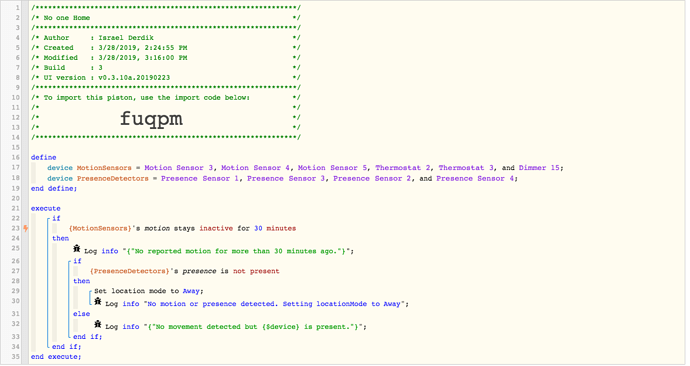The height and width of the screenshot is (366, 690).
Task: Click the execute keyword on line 21
Action: [46, 209]
